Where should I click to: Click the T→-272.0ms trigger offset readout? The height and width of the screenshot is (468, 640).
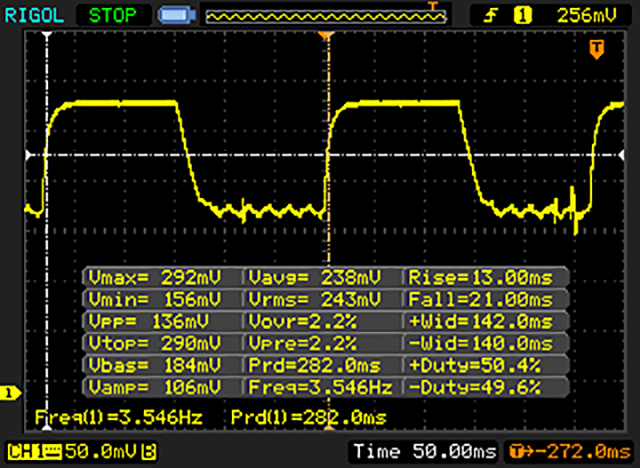[x=569, y=452]
